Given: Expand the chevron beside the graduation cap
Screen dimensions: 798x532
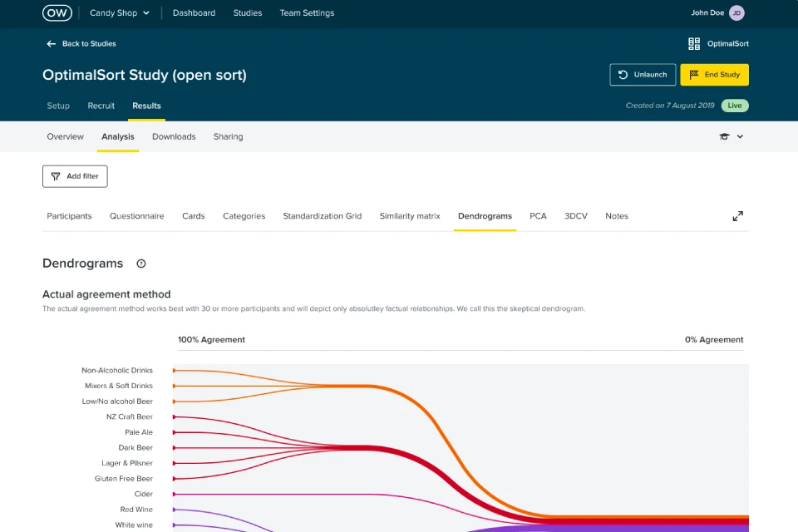Looking at the screenshot, I should pyautogui.click(x=740, y=136).
